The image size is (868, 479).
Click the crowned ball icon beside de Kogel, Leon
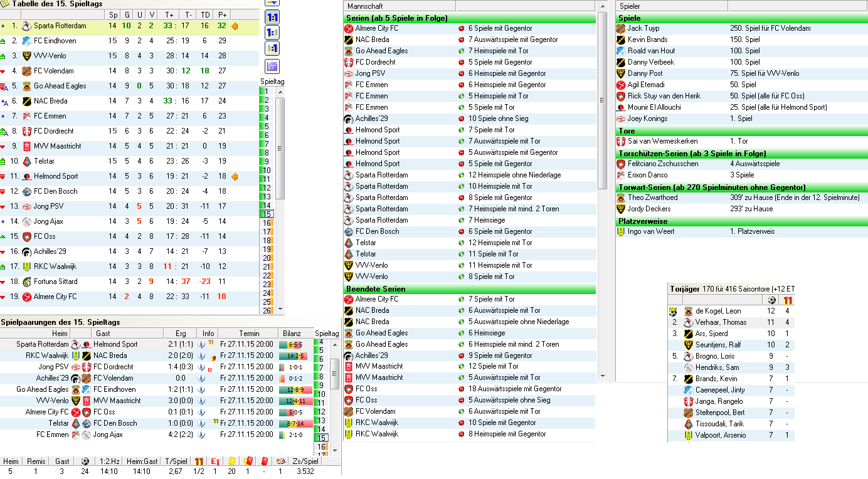(x=673, y=311)
